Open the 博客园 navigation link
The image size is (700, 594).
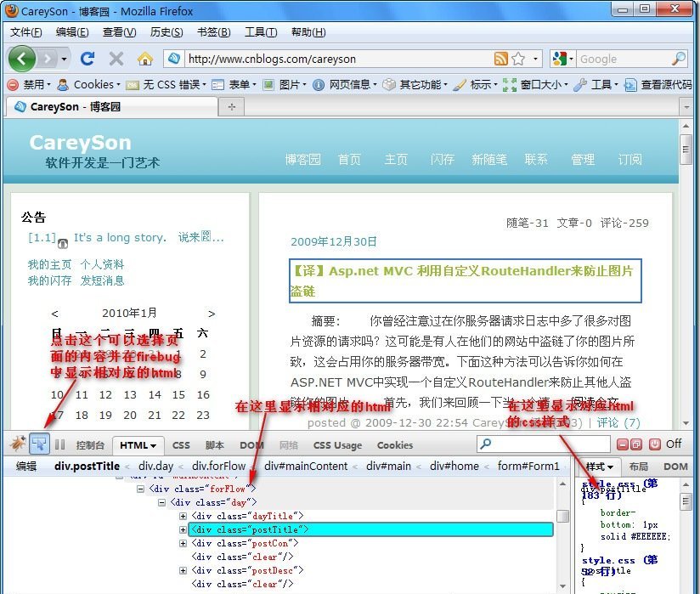[302, 160]
